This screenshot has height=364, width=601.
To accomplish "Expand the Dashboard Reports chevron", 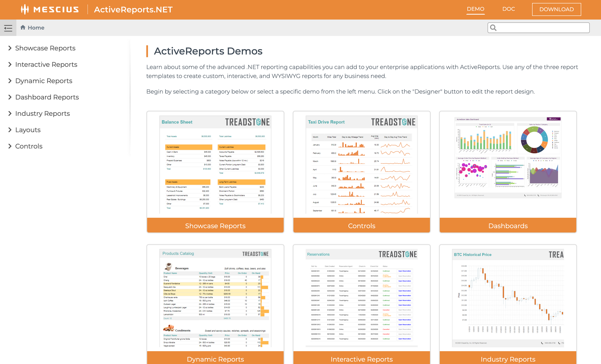I will point(10,97).
